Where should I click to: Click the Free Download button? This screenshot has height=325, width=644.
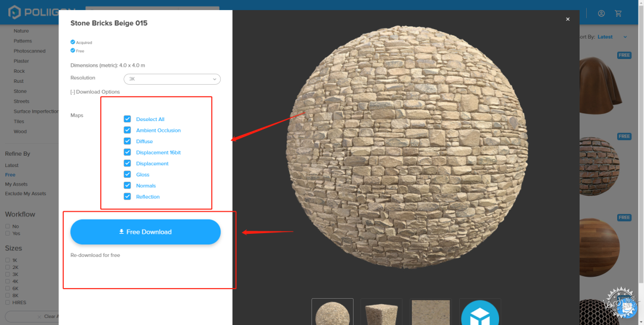coord(145,232)
